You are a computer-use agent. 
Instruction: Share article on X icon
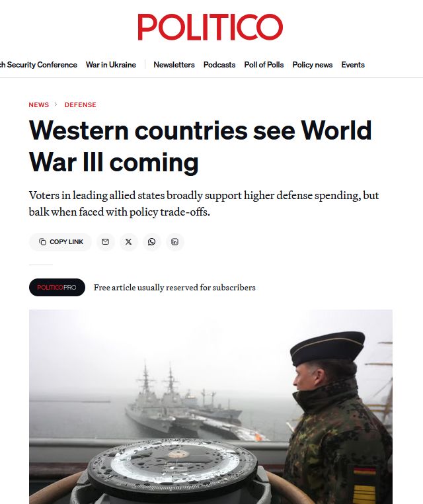tap(128, 241)
